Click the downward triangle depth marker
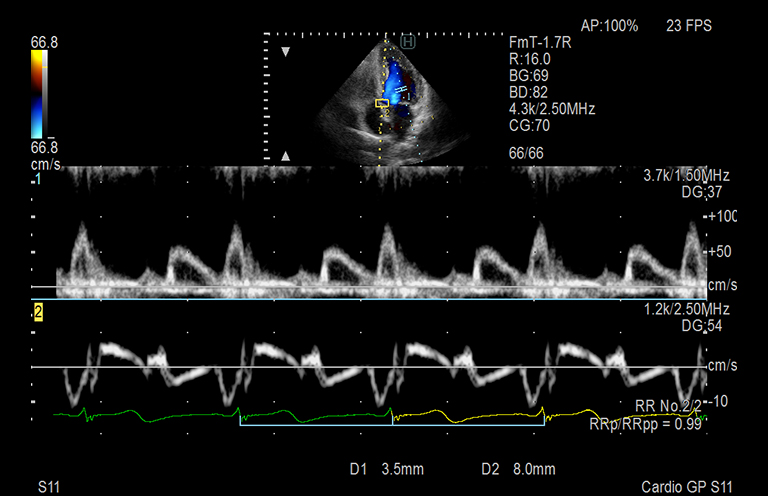Screen dimensions: 768x496 (x=286, y=51)
